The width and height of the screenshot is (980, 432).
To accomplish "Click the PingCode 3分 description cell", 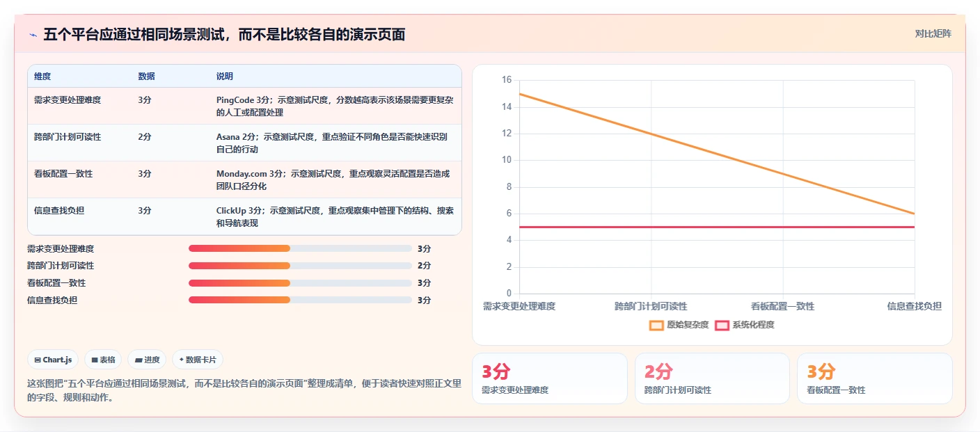I will 335,106.
